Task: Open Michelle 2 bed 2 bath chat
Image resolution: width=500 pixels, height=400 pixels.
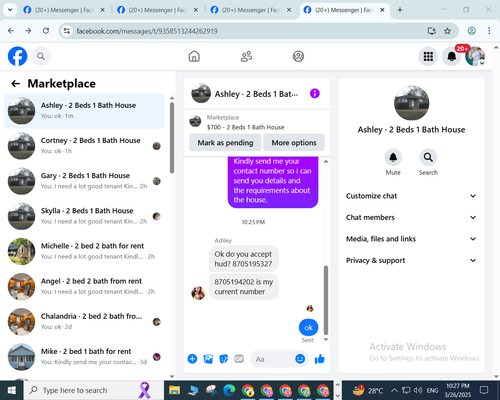Action: [x=84, y=251]
